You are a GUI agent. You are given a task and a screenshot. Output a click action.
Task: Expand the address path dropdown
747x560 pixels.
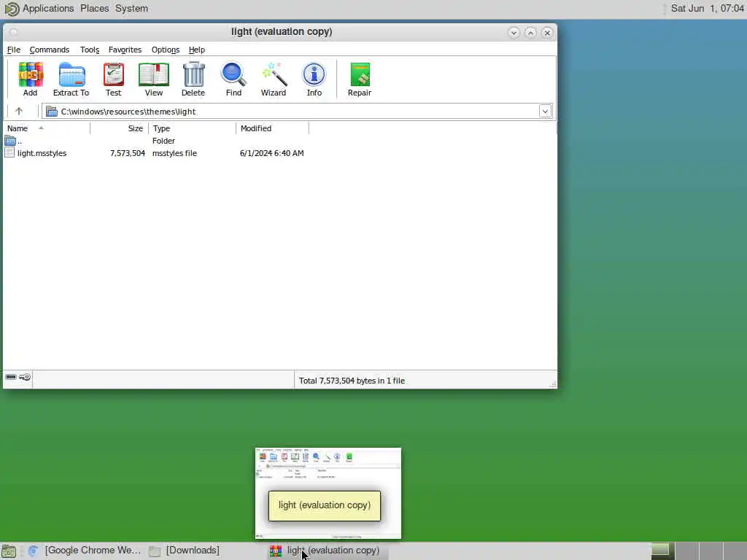[545, 112]
